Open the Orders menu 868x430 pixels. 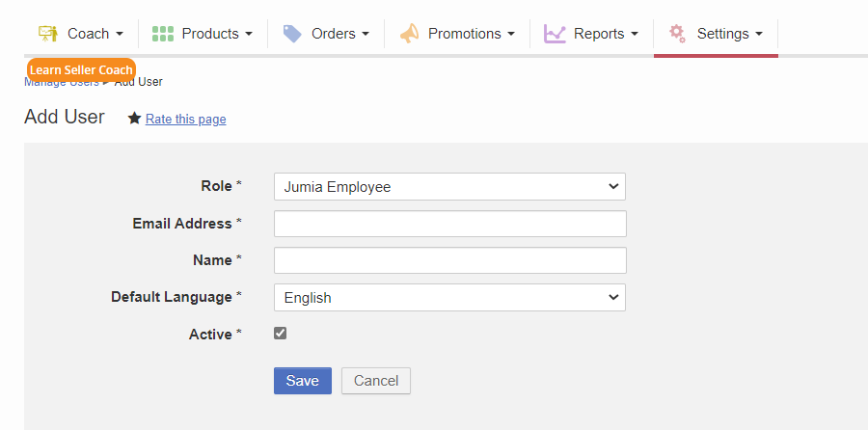coord(334,34)
